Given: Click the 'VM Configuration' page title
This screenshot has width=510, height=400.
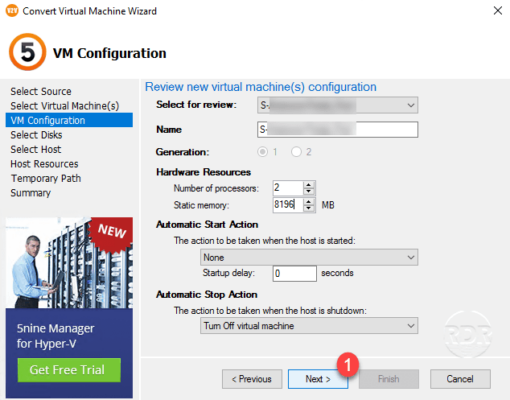Looking at the screenshot, I should click(x=110, y=53).
